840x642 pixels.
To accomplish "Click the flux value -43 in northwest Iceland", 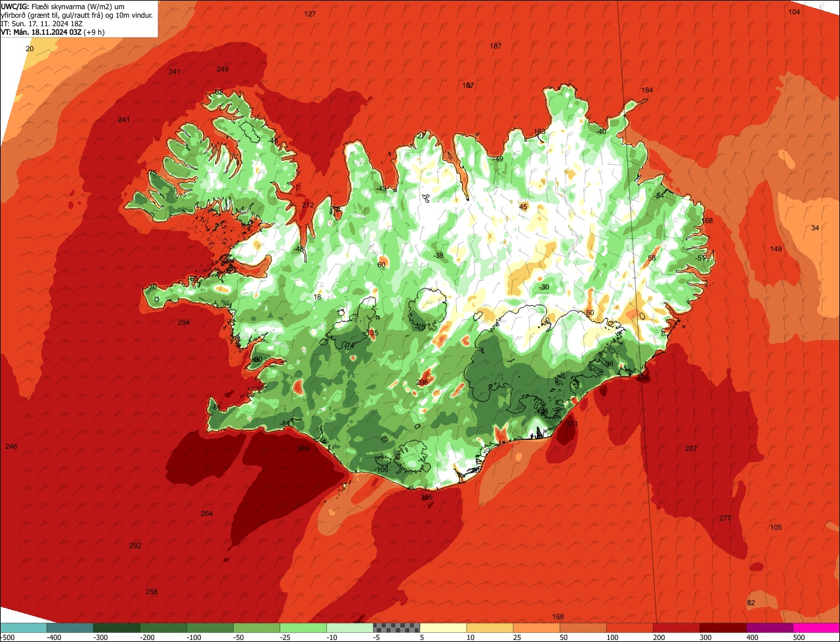I will (381, 188).
